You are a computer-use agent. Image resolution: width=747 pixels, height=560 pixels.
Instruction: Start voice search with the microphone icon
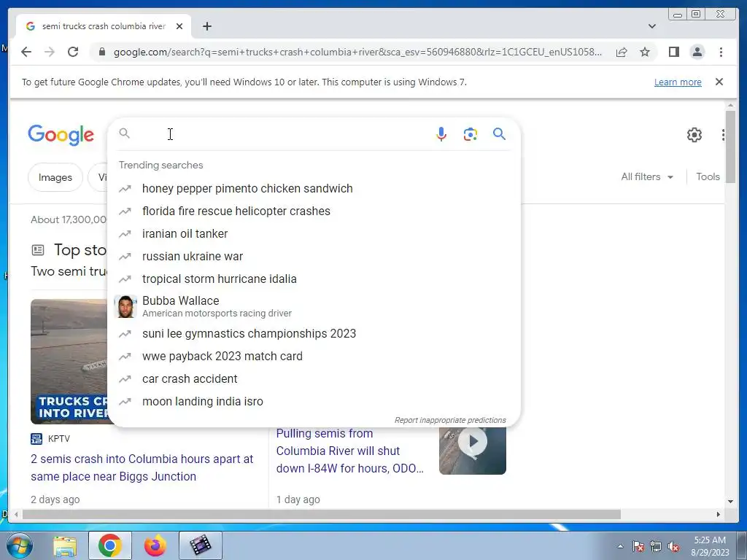[441, 134]
